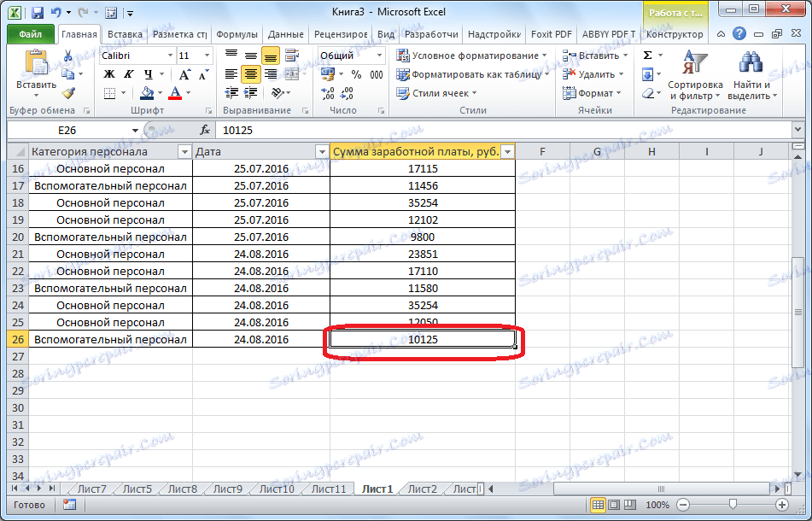This screenshot has height=521, width=812.
Task: Click the Insert Function fx icon
Action: coord(205,130)
